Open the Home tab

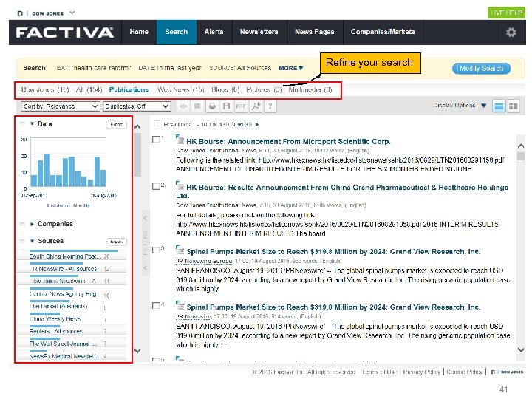139,32
